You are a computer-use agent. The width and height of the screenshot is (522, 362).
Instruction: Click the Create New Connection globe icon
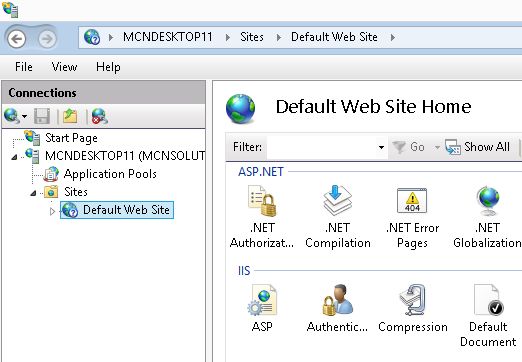click(x=11, y=116)
